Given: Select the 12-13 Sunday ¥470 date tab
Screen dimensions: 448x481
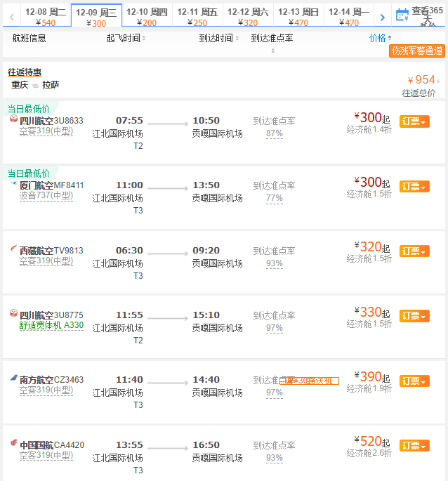Looking at the screenshot, I should pyautogui.click(x=298, y=17).
